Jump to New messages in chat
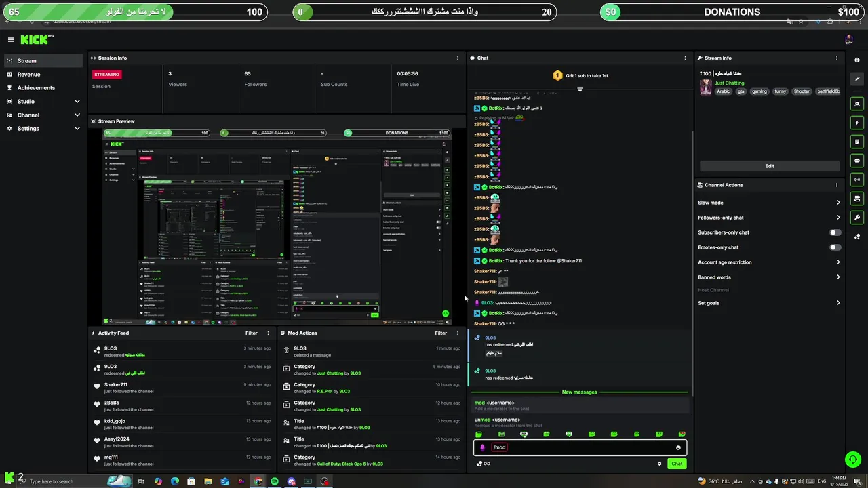This screenshot has width=868, height=488. point(579,392)
